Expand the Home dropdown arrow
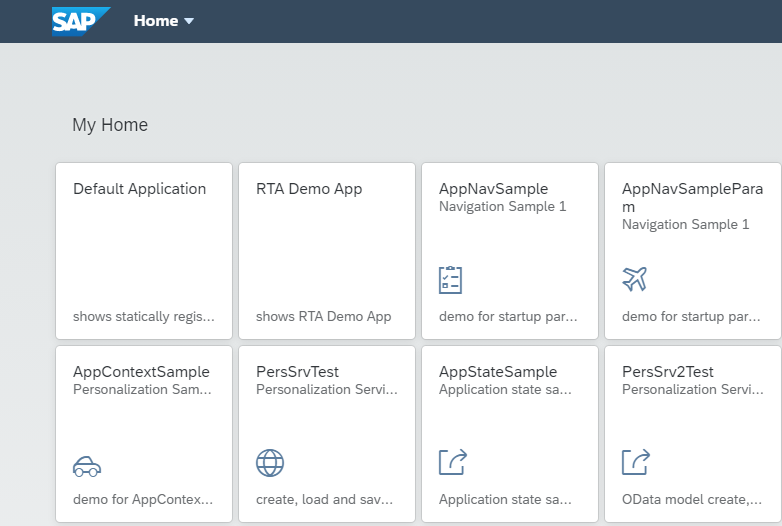This screenshot has height=526, width=782. pyautogui.click(x=190, y=21)
